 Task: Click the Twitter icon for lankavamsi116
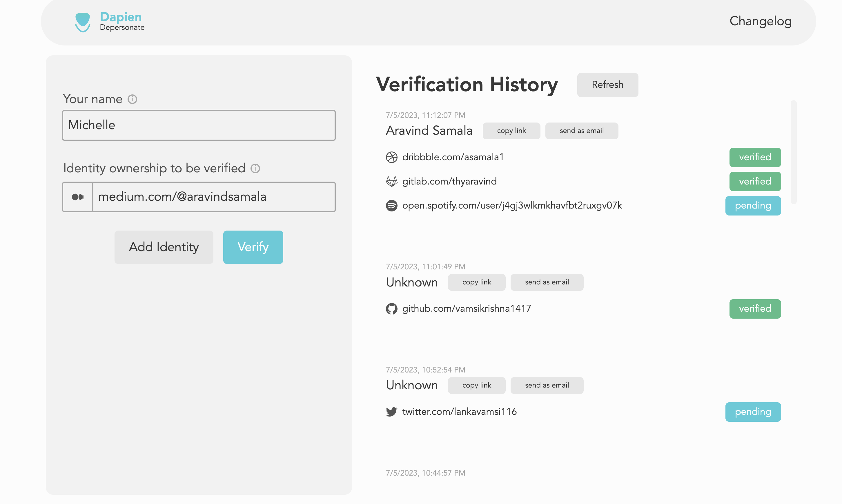tap(391, 412)
